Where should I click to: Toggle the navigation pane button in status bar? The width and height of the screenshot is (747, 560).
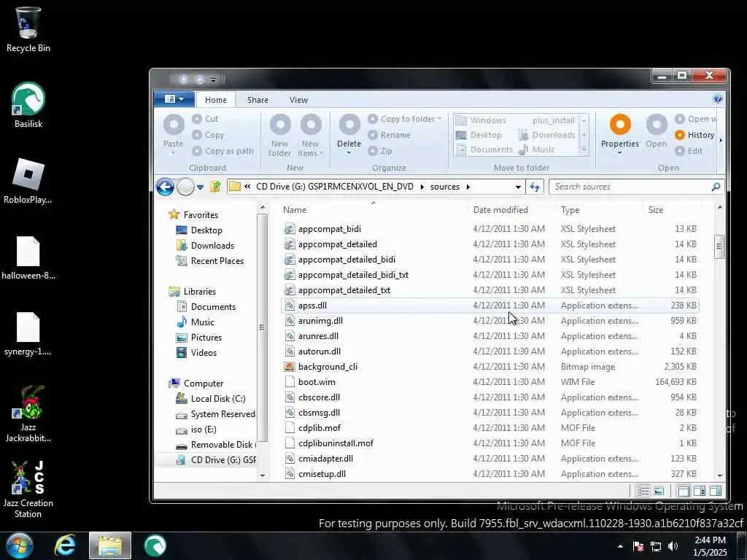(684, 491)
